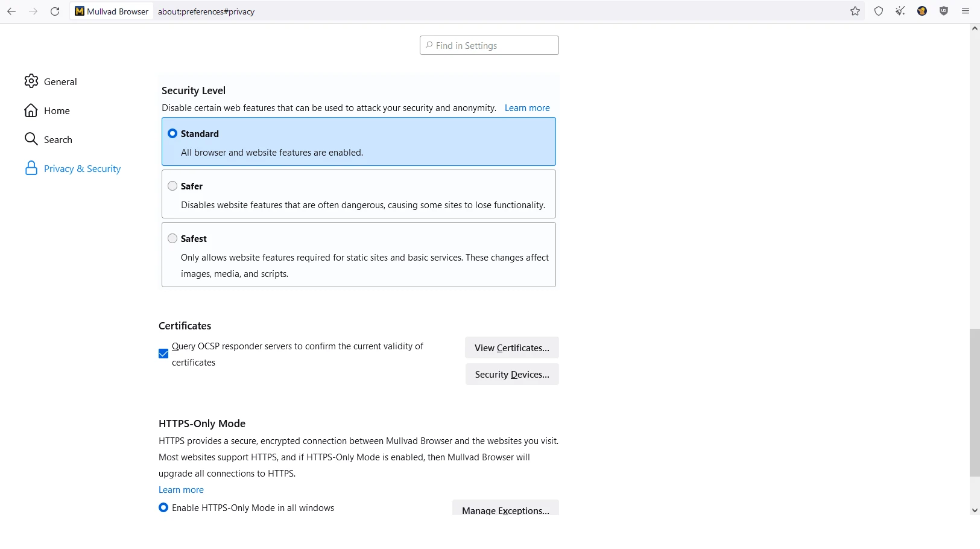Uncheck Query OCSP responder servers checkbox
The width and height of the screenshot is (980, 549).
tap(163, 354)
